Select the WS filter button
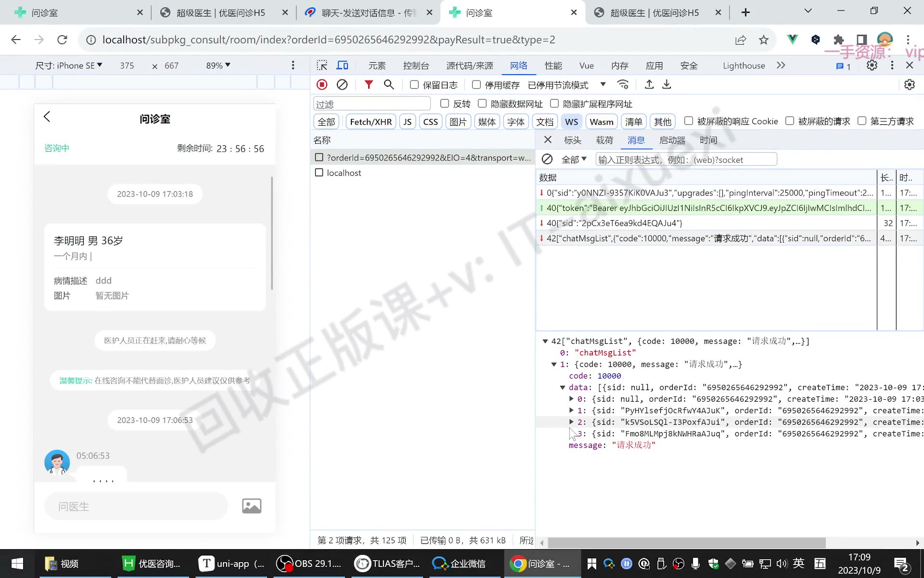This screenshot has height=578, width=924. pyautogui.click(x=572, y=122)
